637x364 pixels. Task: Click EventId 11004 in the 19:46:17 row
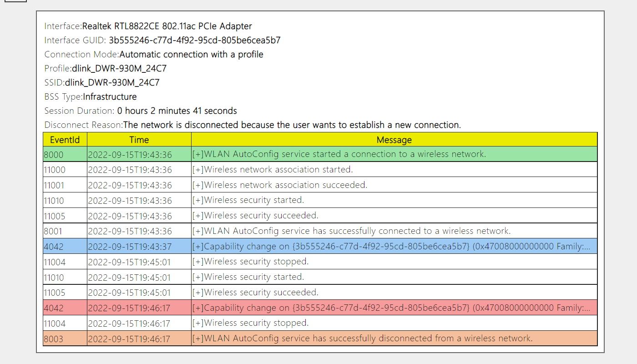pyautogui.click(x=65, y=323)
